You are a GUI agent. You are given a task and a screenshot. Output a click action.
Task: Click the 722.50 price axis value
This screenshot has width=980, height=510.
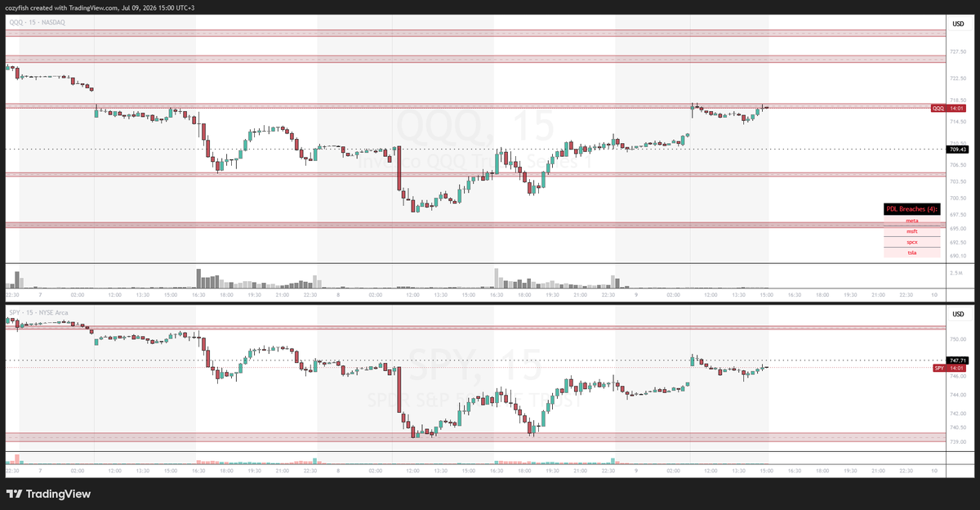click(958, 78)
